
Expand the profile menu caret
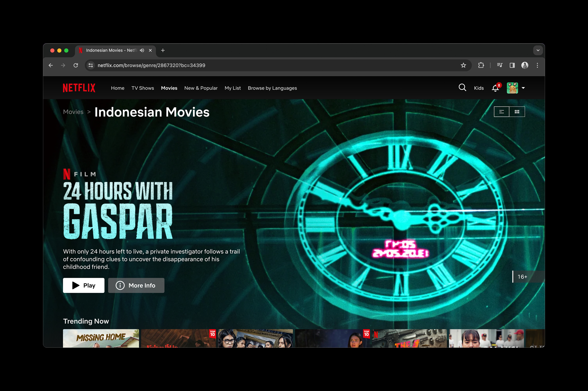pyautogui.click(x=523, y=88)
